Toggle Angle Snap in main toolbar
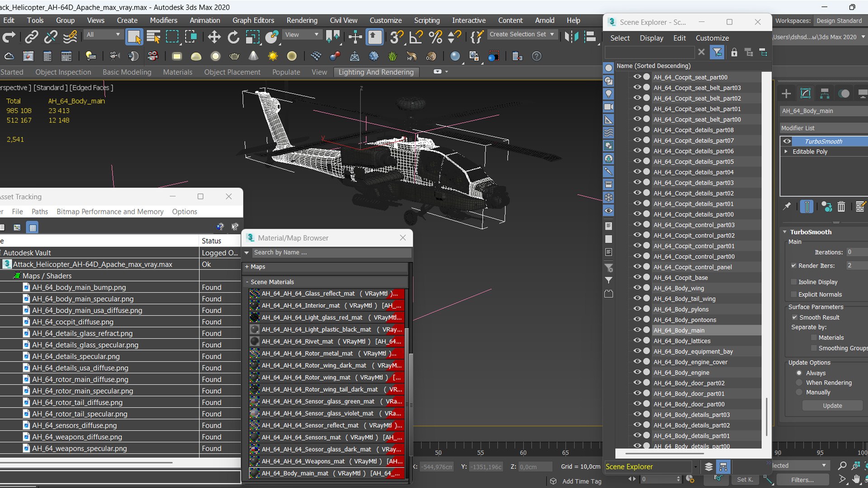Screen dimensions: 868x488 pos(416,37)
